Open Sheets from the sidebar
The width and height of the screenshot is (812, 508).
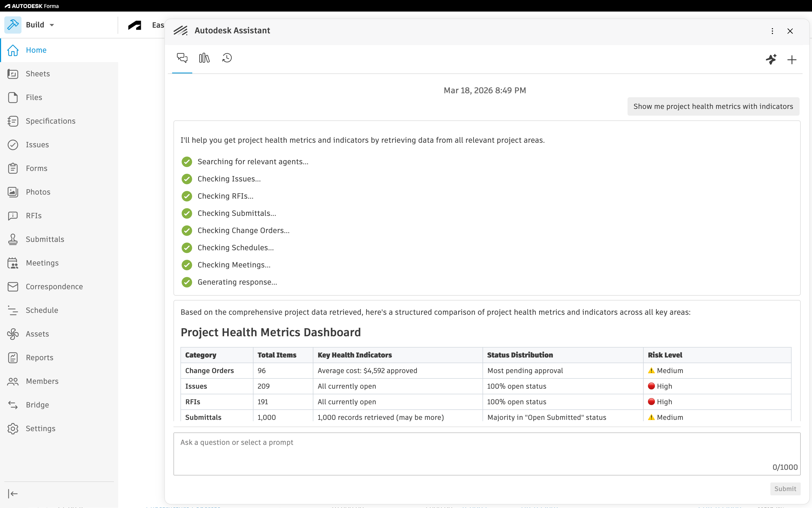tap(59, 74)
